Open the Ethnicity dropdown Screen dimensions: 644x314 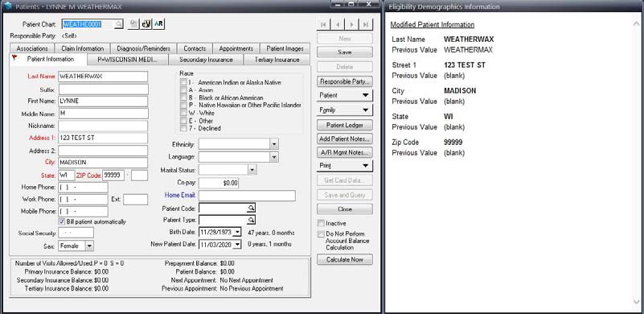(274, 144)
